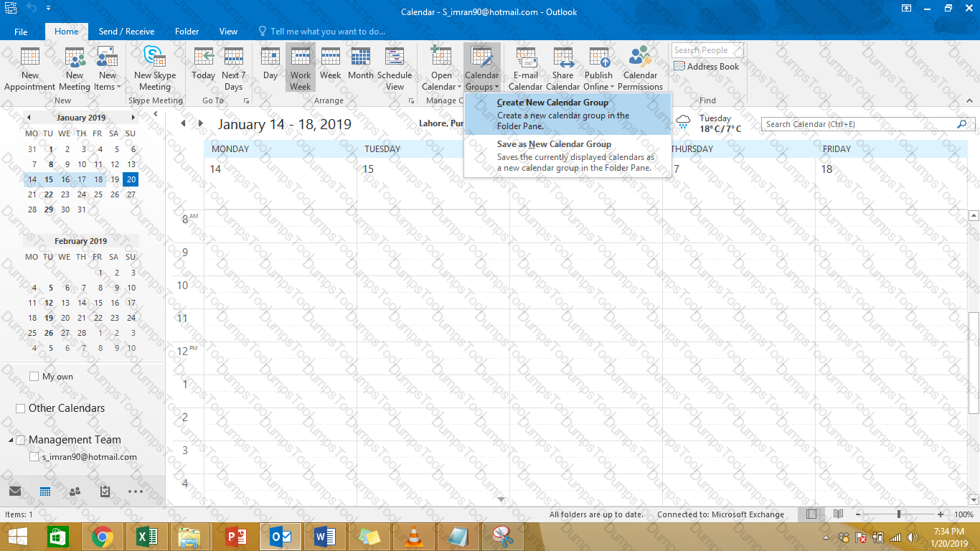Show the Next 7 Days

[233, 70]
